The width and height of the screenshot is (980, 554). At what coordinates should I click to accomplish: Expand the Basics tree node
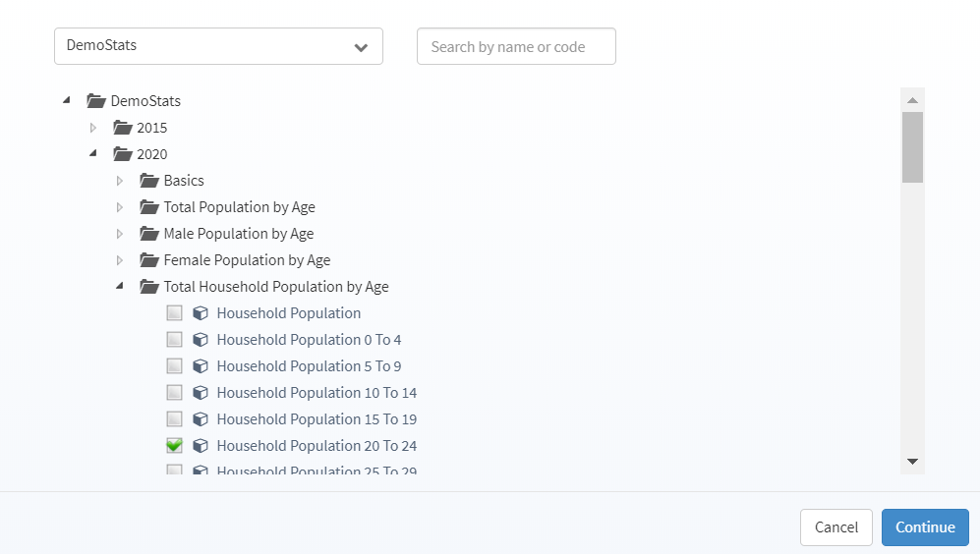119,181
